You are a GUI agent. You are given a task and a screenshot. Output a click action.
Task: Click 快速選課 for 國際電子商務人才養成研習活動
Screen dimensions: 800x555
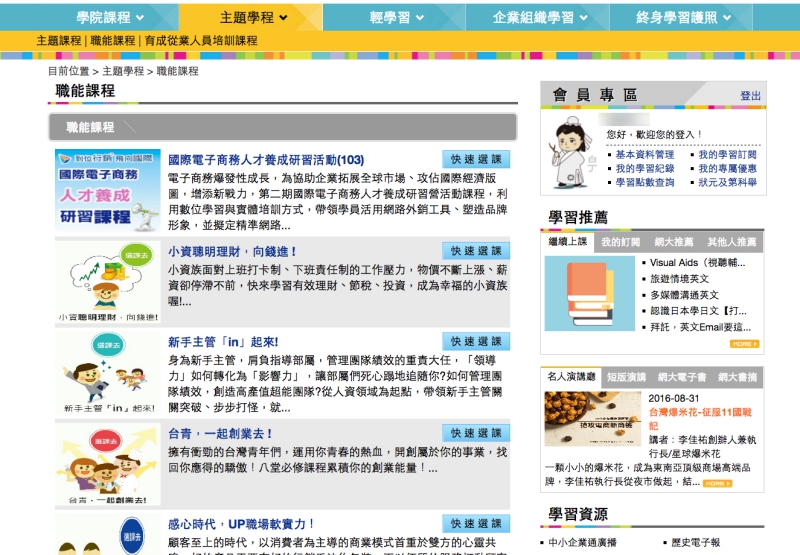[476, 159]
